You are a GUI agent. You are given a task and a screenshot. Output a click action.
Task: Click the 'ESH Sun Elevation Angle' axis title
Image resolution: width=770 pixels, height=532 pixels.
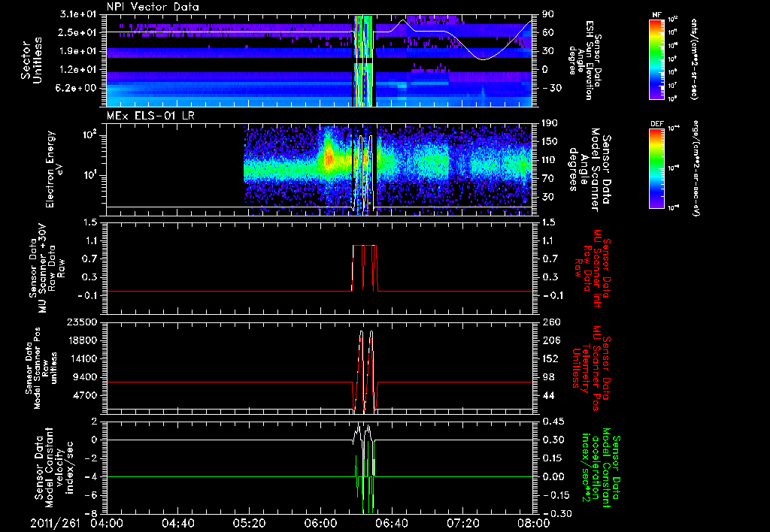(587, 60)
